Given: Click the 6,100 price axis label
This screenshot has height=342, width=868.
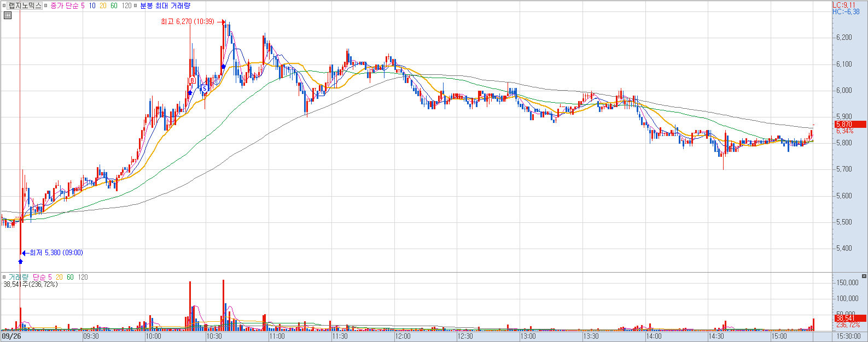Looking at the screenshot, I should point(844,64).
